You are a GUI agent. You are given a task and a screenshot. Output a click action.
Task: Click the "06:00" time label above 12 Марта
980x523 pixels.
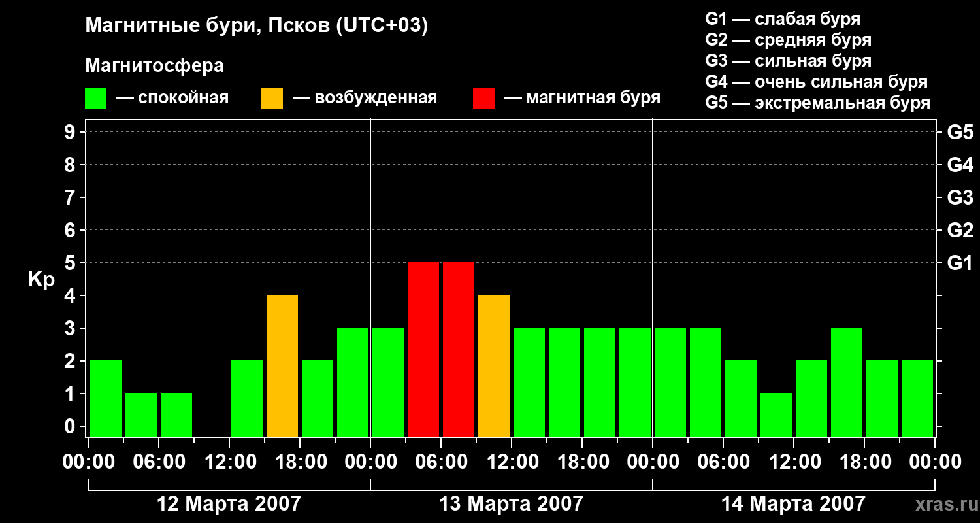[x=159, y=462]
